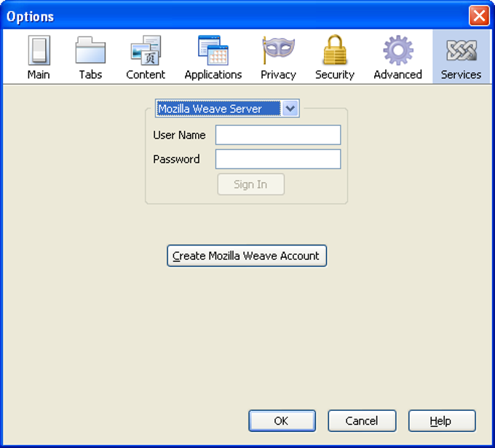The image size is (495, 448).
Task: Open Help for this pane
Action: [442, 420]
